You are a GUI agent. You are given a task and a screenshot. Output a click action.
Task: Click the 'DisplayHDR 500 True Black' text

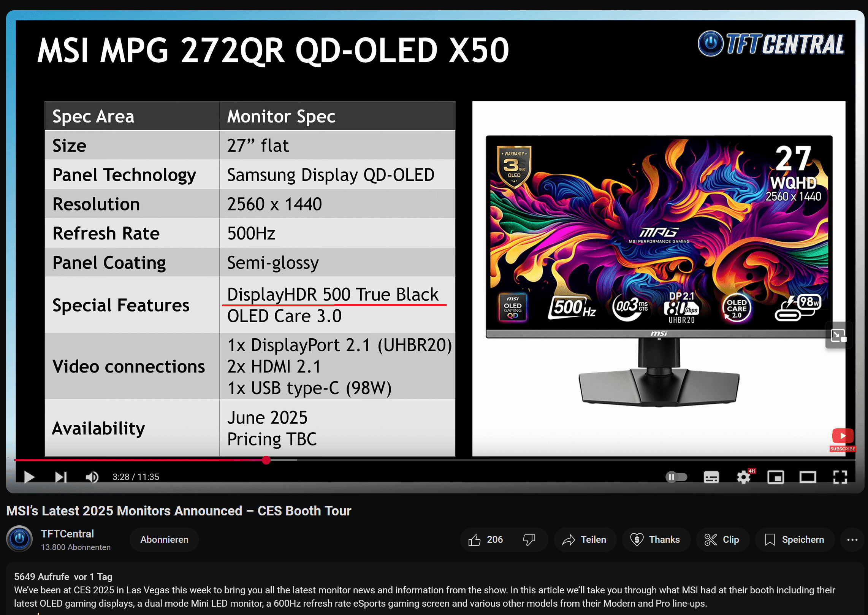point(333,295)
